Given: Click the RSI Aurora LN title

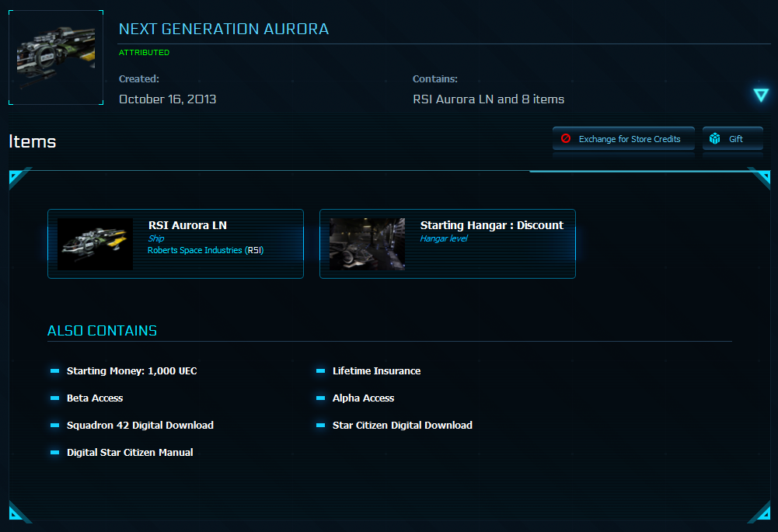Looking at the screenshot, I should pyautogui.click(x=187, y=225).
